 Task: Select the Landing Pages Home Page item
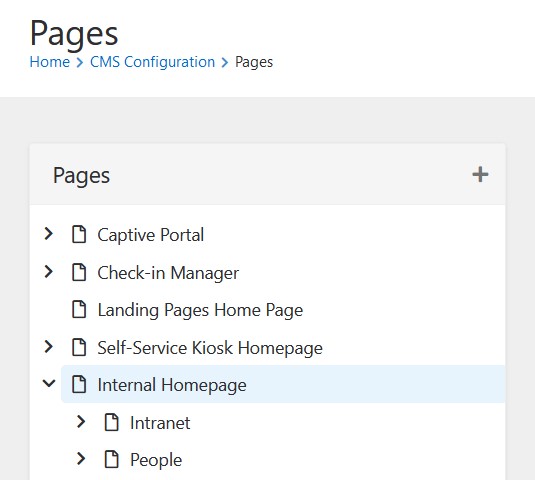tap(200, 310)
